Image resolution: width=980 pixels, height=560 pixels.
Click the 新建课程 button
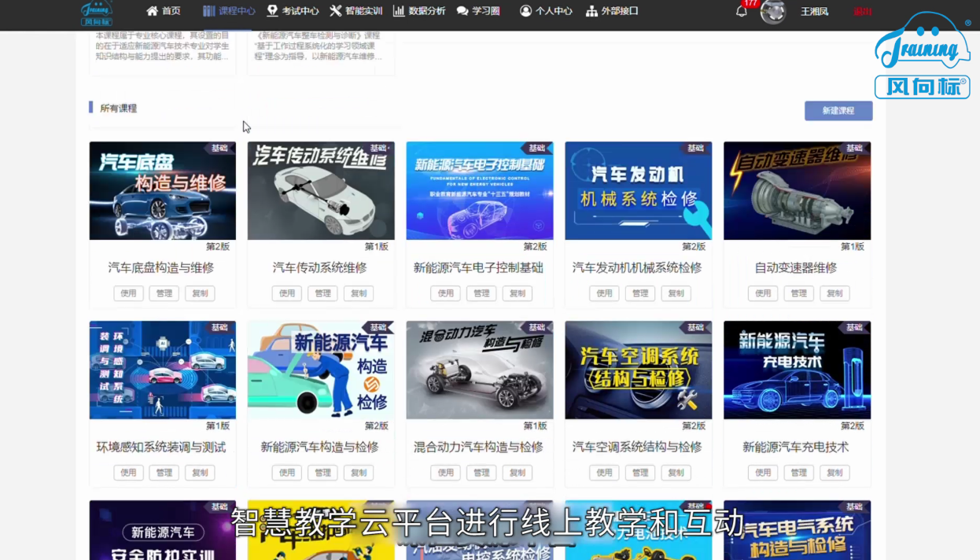click(838, 111)
